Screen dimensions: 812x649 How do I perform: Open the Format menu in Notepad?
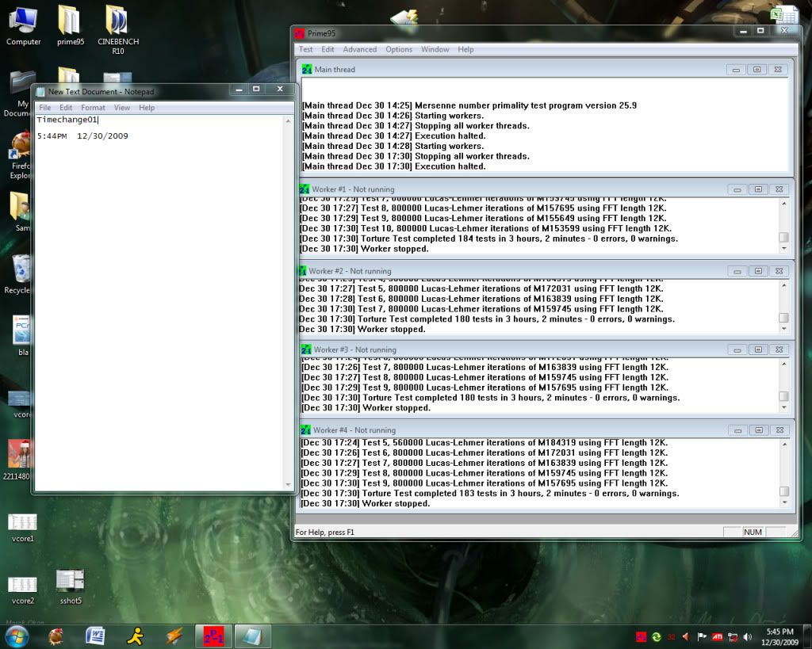(93, 107)
